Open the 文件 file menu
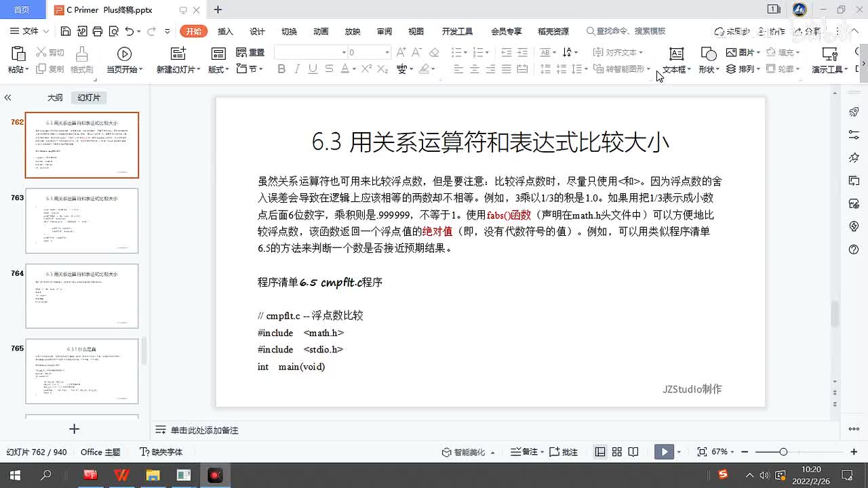 click(x=30, y=31)
